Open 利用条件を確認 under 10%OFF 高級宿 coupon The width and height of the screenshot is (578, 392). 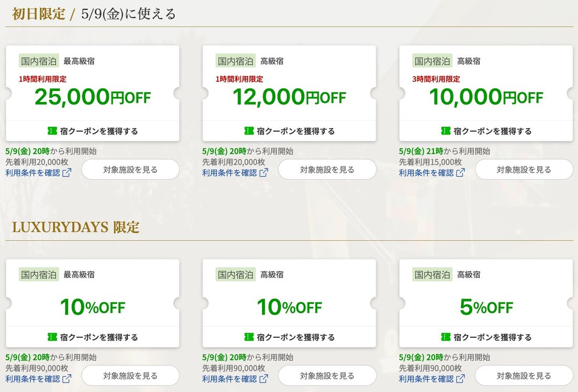235,379
